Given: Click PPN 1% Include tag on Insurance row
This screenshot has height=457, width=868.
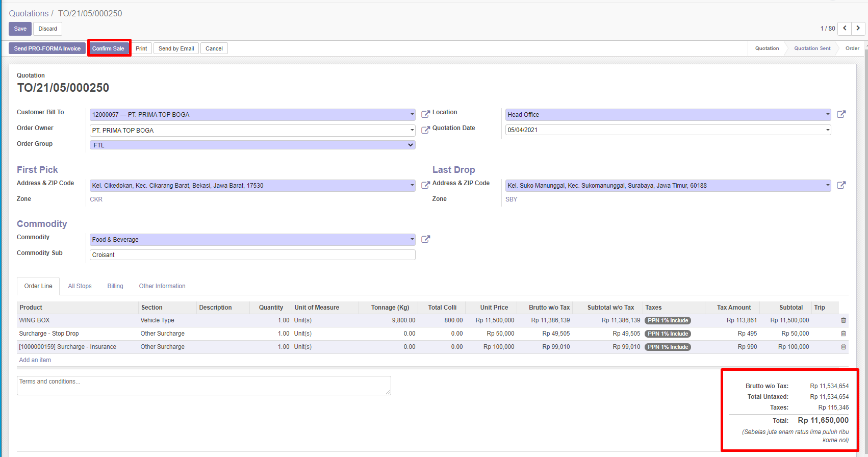Looking at the screenshot, I should pyautogui.click(x=668, y=347).
